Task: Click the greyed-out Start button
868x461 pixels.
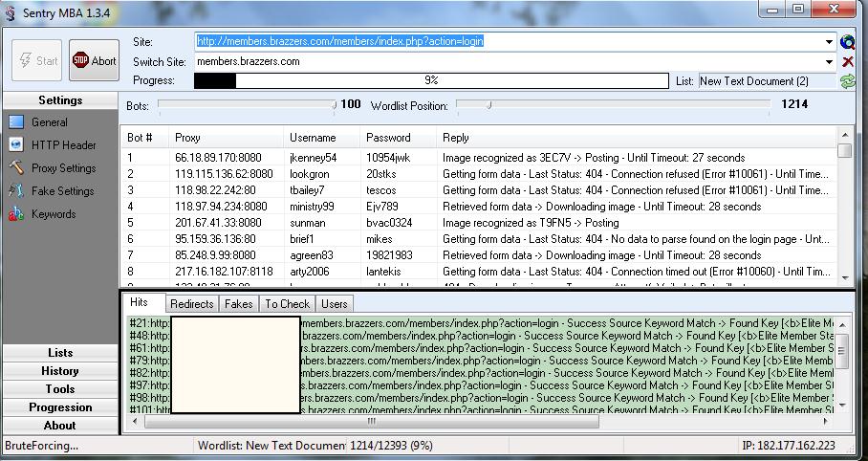Action: (37, 60)
